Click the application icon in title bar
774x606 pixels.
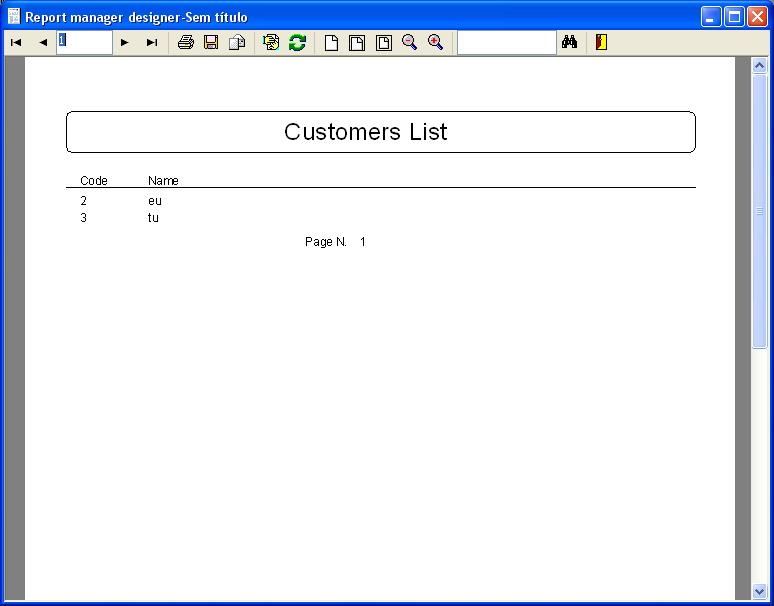14,16
